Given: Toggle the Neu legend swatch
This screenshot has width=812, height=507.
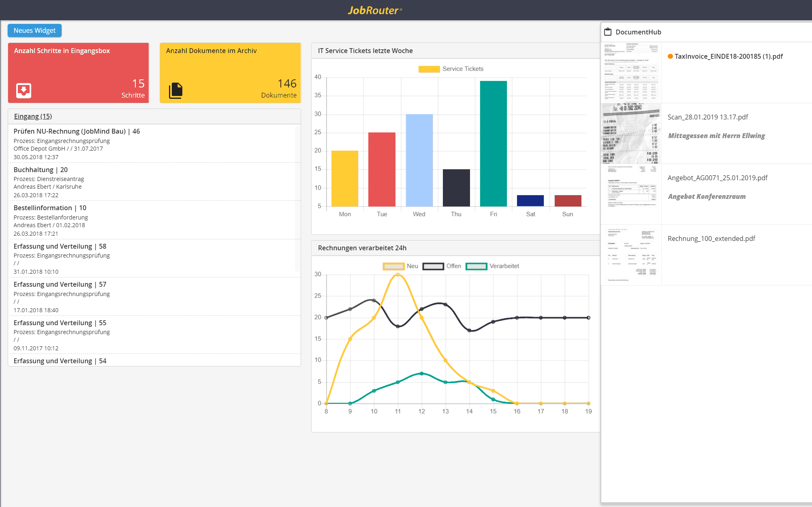Looking at the screenshot, I should pyautogui.click(x=393, y=266).
